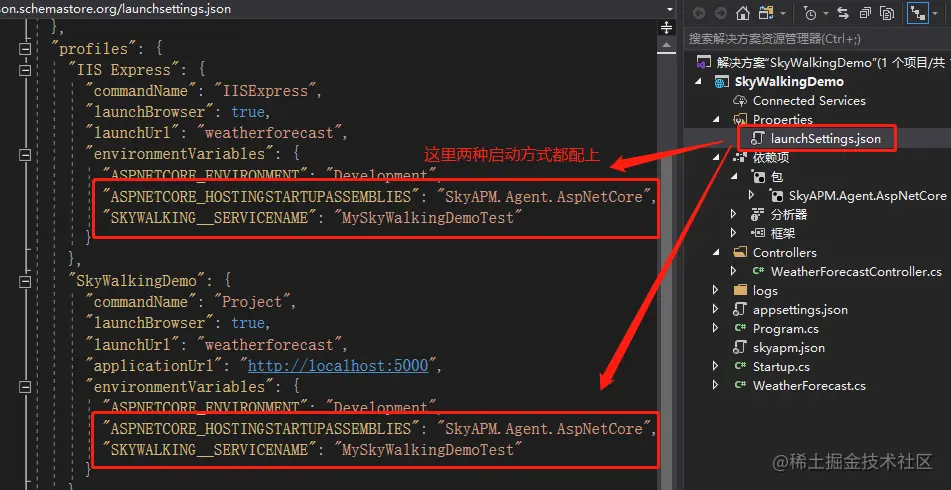Image resolution: width=951 pixels, height=490 pixels.
Task: Click the folder icon beside logs
Action: pyautogui.click(x=740, y=290)
